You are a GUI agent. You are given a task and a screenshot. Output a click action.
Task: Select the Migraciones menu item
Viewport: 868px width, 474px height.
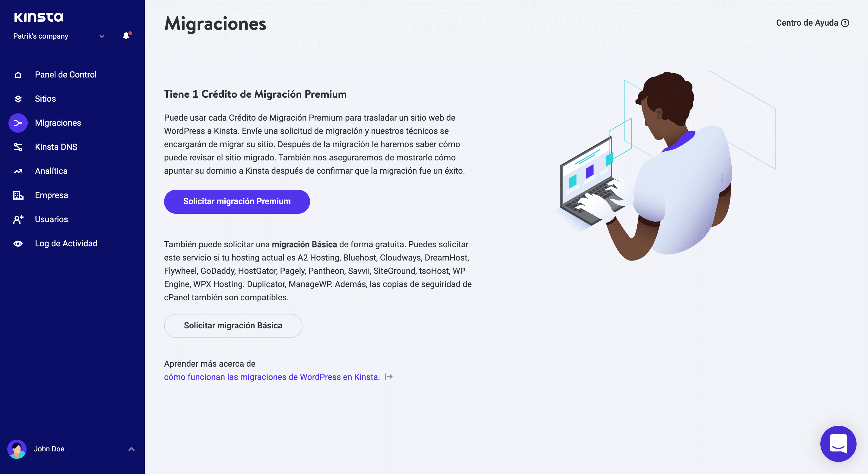[58, 123]
